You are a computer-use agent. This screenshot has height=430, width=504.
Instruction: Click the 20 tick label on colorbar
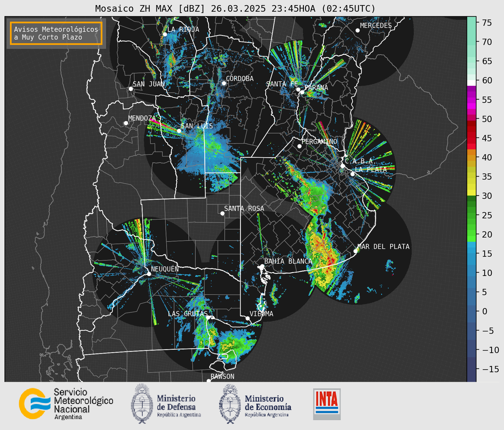pos(487,234)
